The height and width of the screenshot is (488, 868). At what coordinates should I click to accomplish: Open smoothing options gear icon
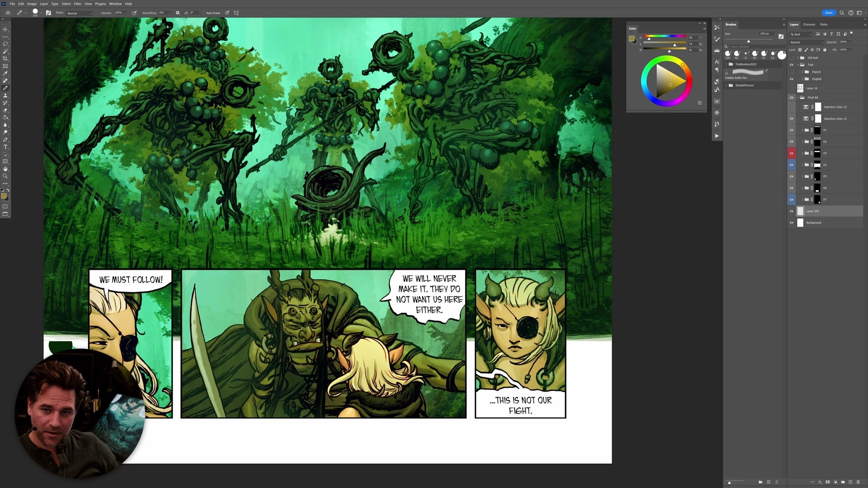(178, 13)
